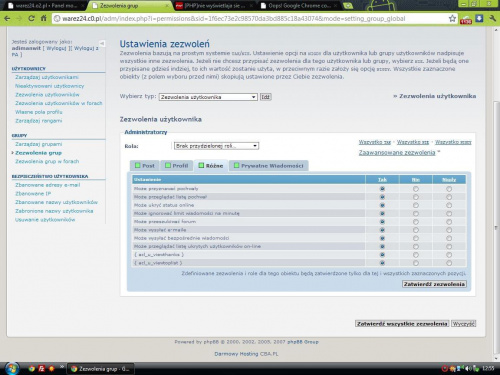Open 'Zarządzaj rangami' sidebar link
Image resolution: width=500 pixels, height=375 pixels.
[39, 120]
